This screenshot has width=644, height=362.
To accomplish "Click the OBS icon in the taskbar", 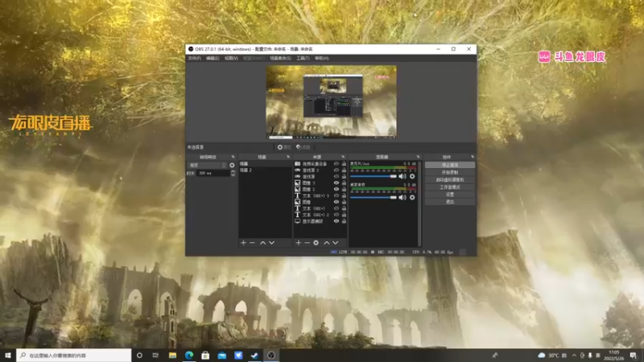I will [x=271, y=356].
